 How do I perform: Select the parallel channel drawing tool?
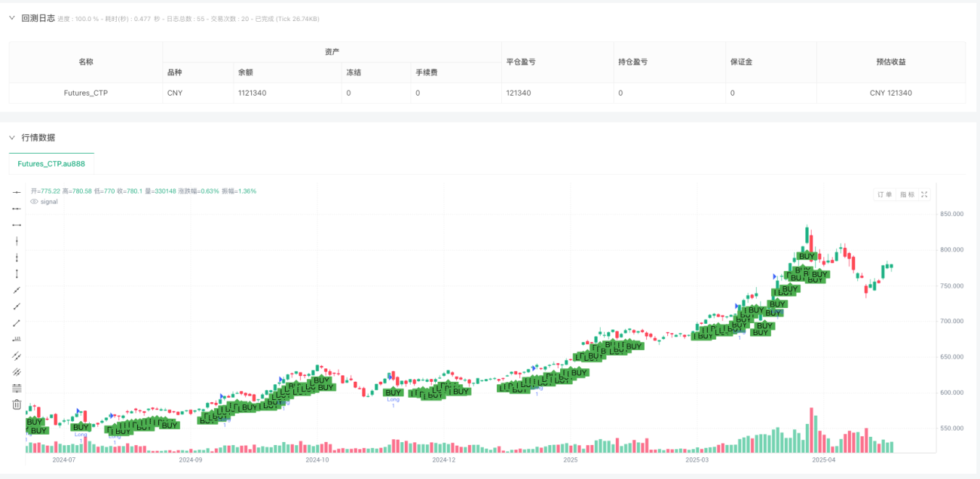tap(17, 355)
